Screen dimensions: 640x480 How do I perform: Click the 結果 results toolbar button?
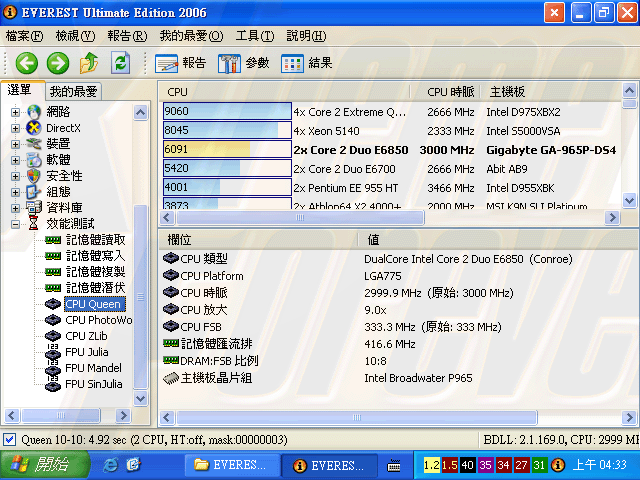(307, 63)
